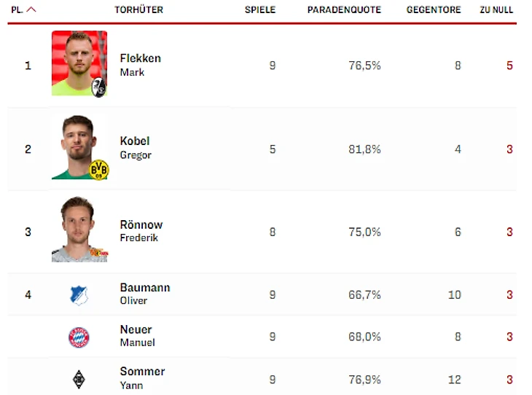Click the BVB logo on Kobel's photo
The image size is (532, 395).
[x=98, y=170]
